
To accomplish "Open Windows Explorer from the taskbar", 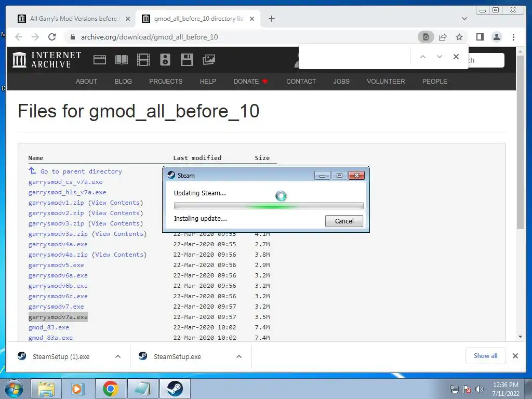I will click(46, 389).
